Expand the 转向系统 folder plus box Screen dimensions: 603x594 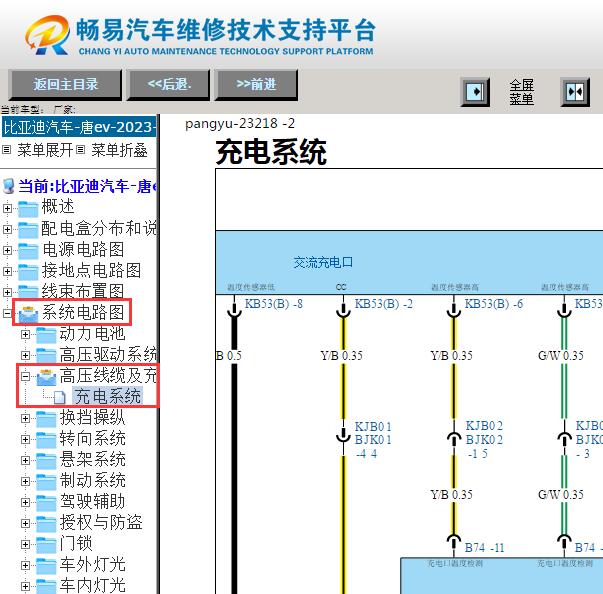(x=25, y=439)
